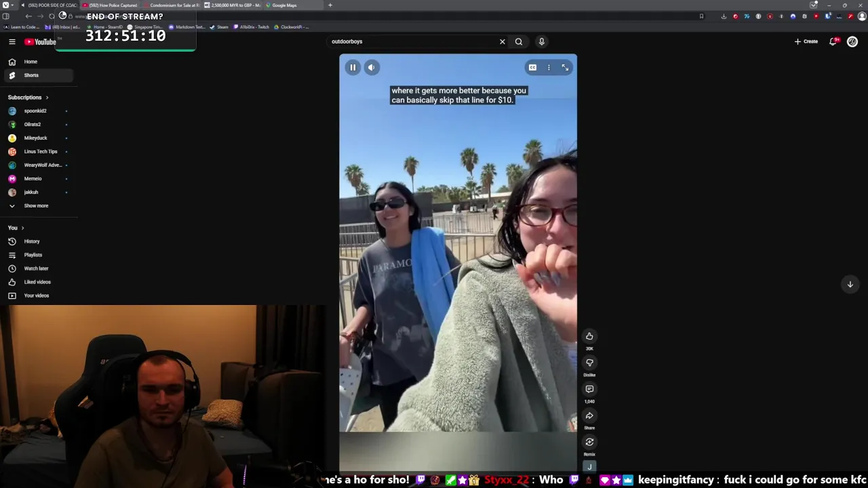This screenshot has height=488, width=868.
Task: Open the Short's sound thumbnail below Remix
Action: coord(589,466)
